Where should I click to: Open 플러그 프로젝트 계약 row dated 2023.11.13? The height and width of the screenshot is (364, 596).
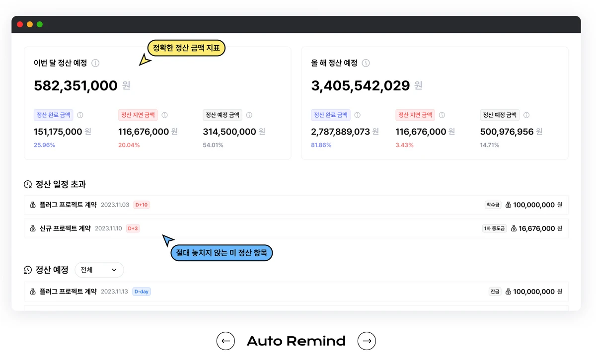click(x=296, y=291)
